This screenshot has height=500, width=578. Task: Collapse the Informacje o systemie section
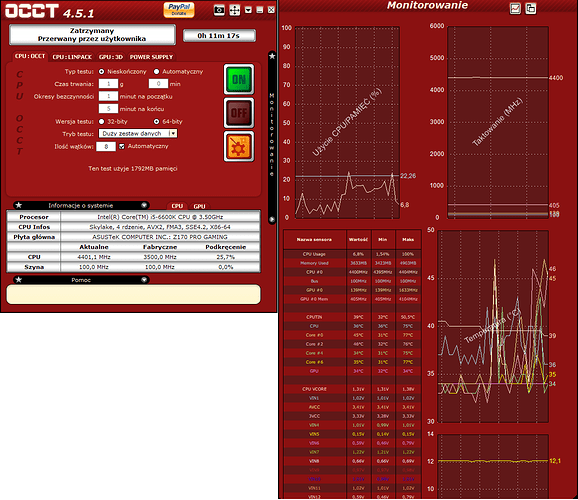tap(144, 205)
